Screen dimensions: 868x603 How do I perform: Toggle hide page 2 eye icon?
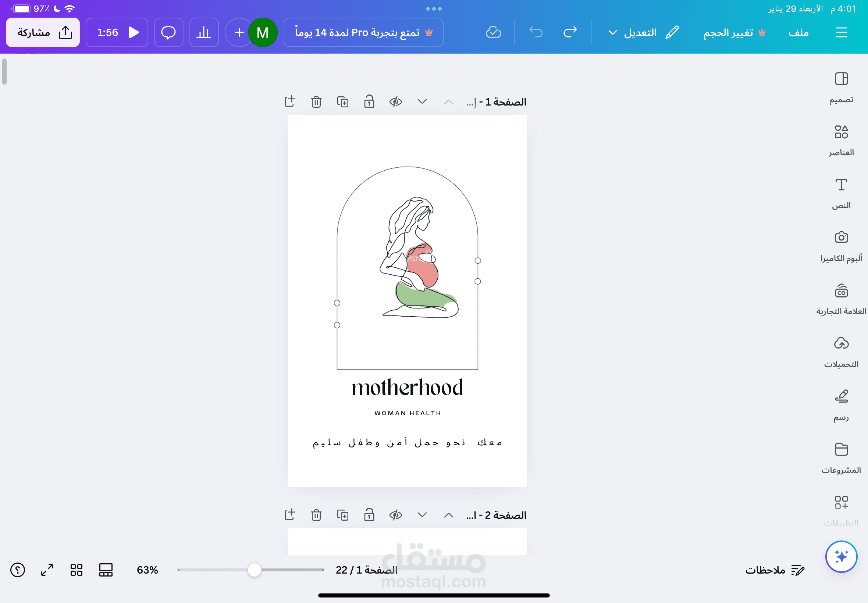(x=396, y=515)
